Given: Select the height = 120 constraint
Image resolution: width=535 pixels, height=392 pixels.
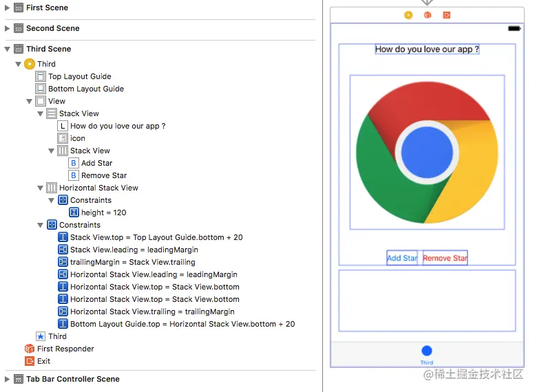Looking at the screenshot, I should [x=103, y=213].
